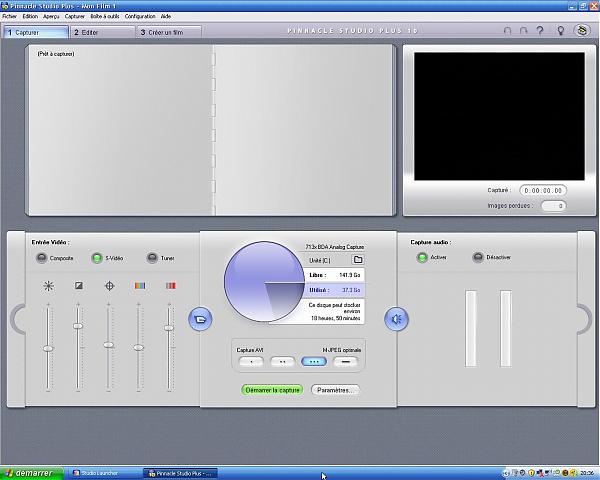Click the round premium content icon top right
This screenshot has width=600, height=480.
point(582,30)
